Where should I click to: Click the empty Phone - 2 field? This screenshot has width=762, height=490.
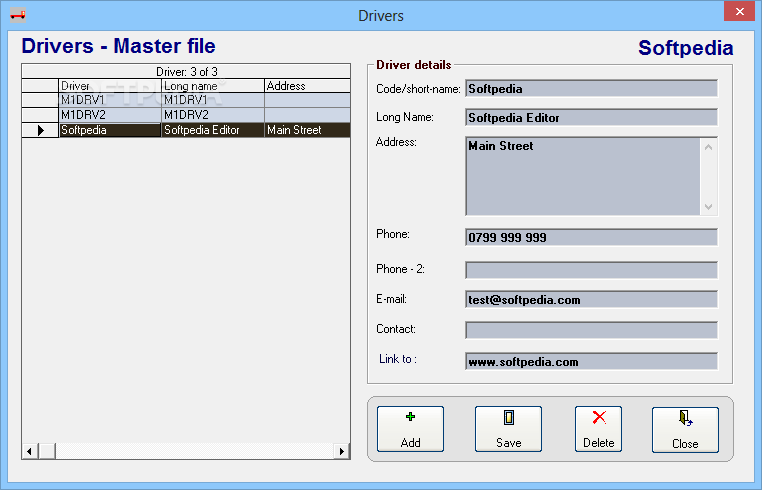point(591,270)
